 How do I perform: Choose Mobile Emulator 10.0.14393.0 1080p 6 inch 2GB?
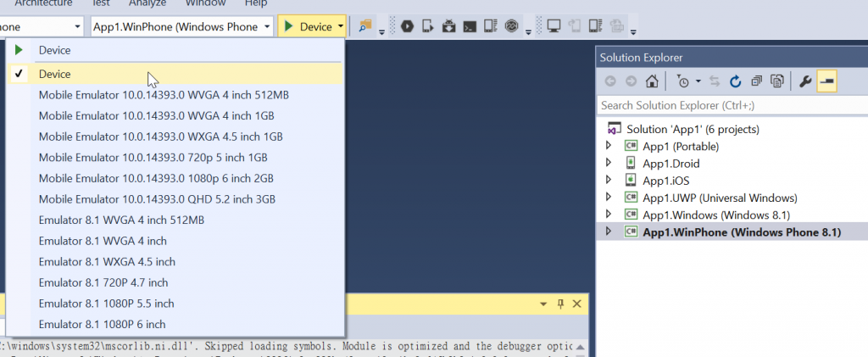pyautogui.click(x=175, y=178)
